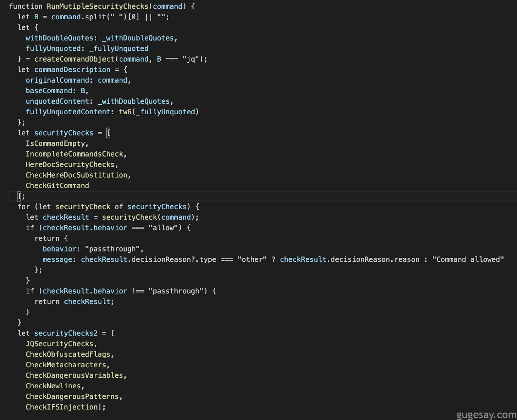The image size is (517, 420).
Task: Place cursor on createCommandObject call
Action: pos(74,59)
